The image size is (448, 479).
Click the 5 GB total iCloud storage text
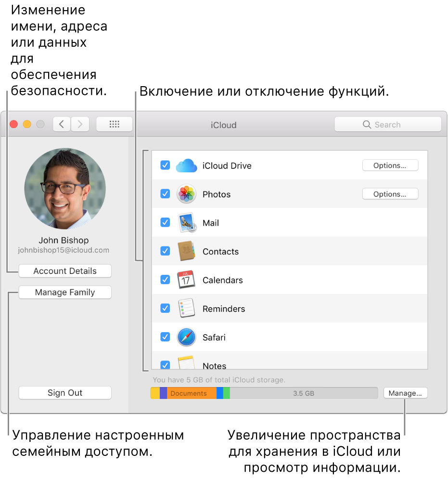tap(218, 380)
